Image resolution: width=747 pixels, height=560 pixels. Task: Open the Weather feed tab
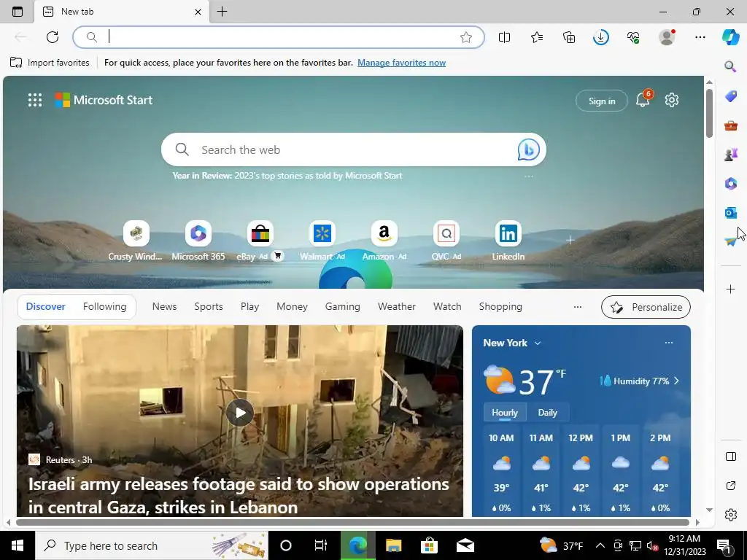tap(396, 307)
